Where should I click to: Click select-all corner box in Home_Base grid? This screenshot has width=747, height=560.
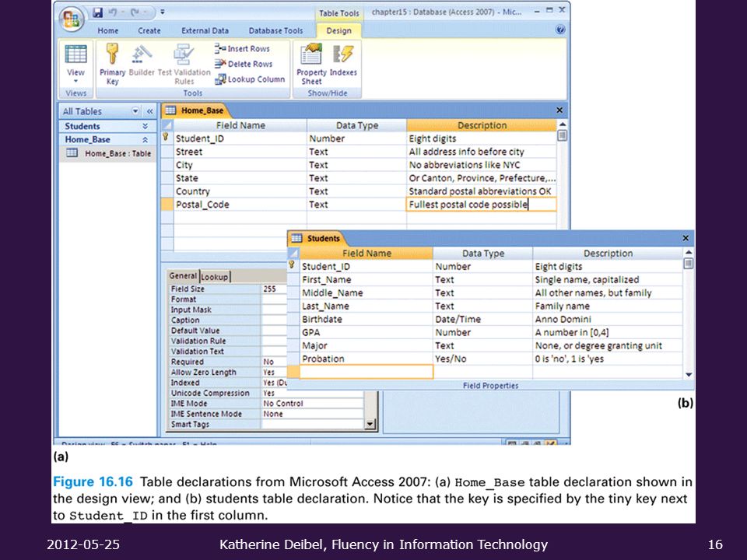167,125
